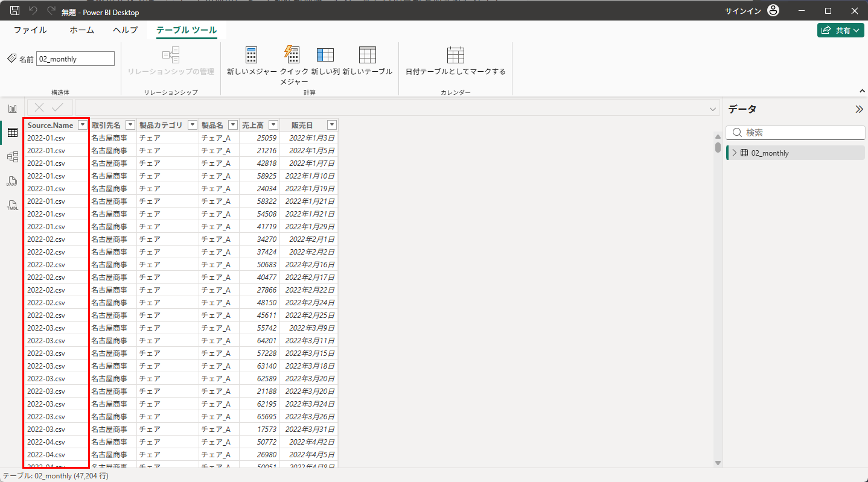868x482 pixels.
Task: Click the cell showing 2022年3月31日
Action: click(309, 429)
